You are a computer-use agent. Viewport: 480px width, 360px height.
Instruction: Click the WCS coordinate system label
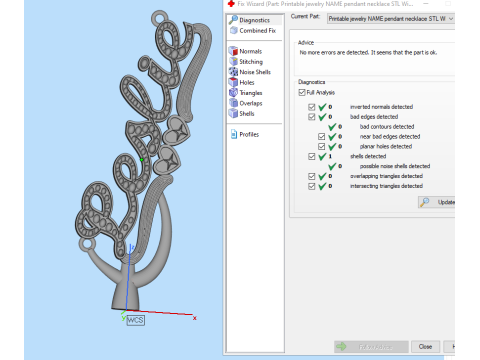[x=135, y=320]
